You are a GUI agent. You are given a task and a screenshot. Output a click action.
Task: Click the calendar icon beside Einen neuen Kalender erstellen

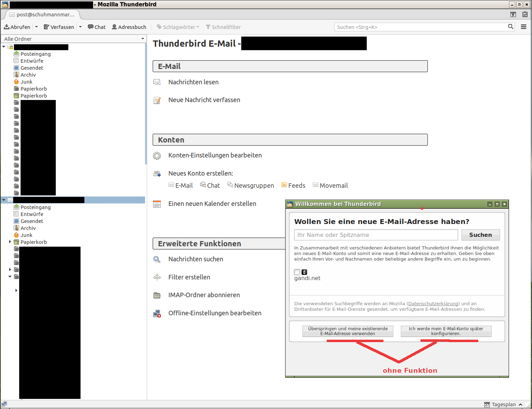click(157, 204)
